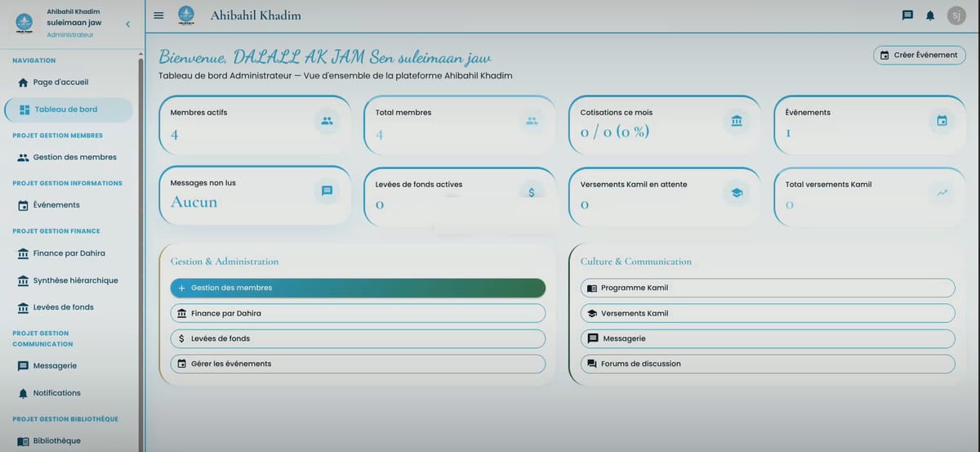
Task: Click the Levées de fonds dashboard button
Action: click(358, 338)
